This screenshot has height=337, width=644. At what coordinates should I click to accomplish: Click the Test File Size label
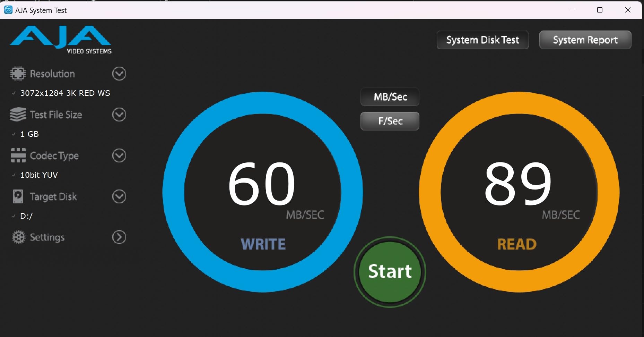56,115
